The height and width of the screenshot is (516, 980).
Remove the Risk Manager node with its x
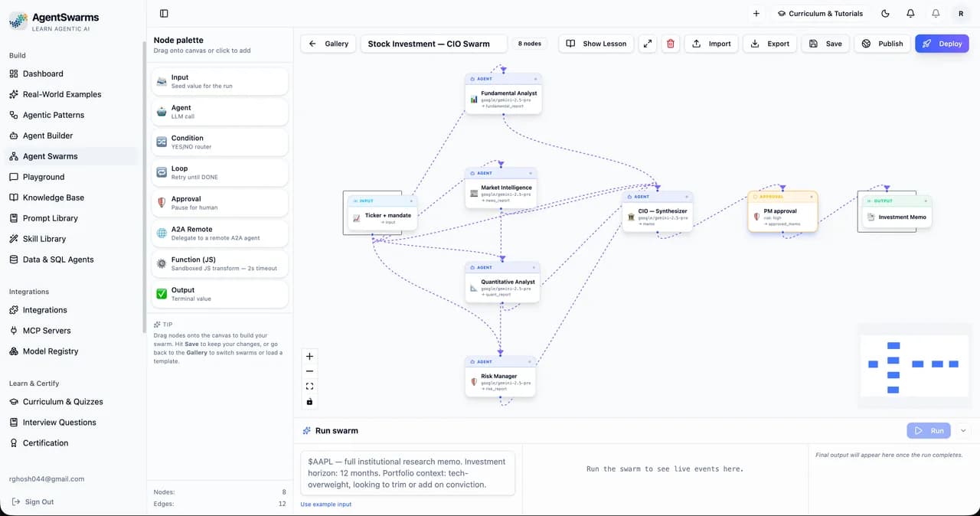(x=529, y=361)
